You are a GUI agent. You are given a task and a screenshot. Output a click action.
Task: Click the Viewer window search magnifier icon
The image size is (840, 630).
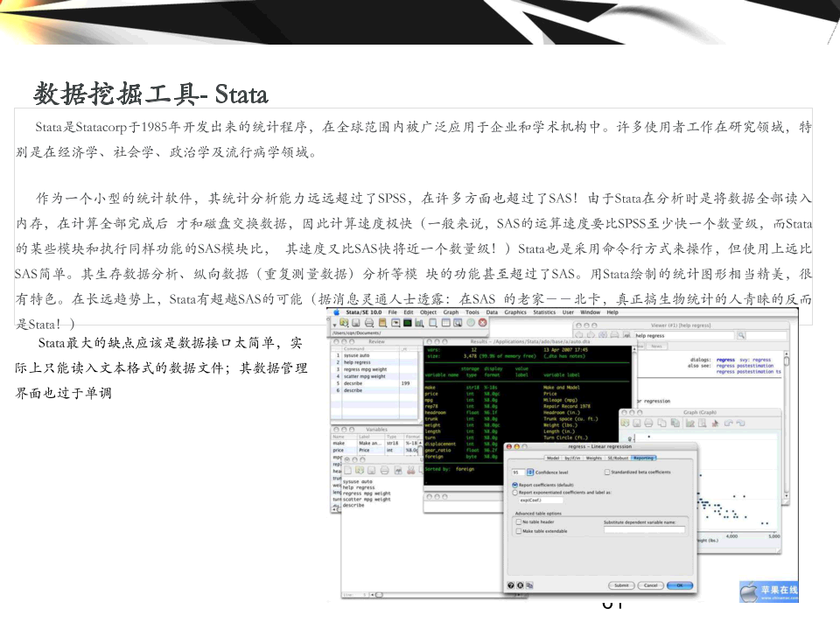click(x=741, y=335)
